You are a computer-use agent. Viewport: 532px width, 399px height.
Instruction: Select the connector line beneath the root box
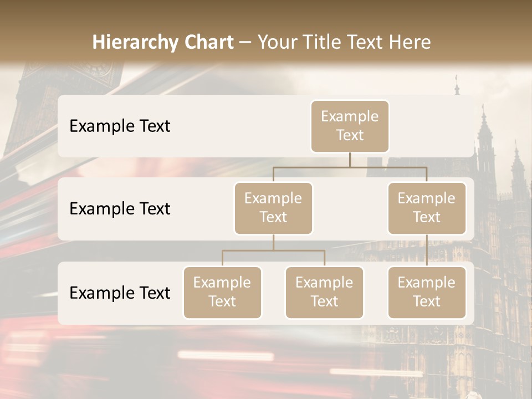[350, 160]
